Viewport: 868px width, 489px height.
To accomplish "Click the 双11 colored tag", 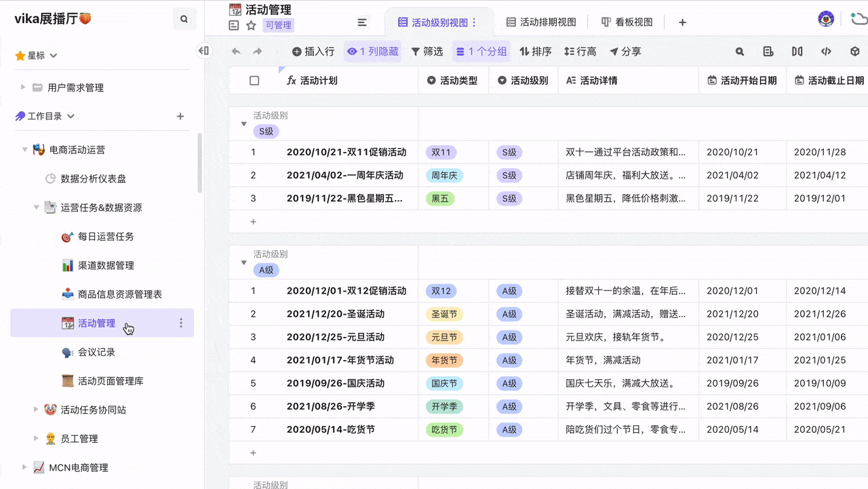I will 441,153.
